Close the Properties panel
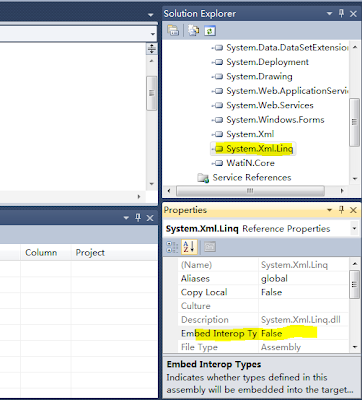362x400 pixels. pos(353,210)
